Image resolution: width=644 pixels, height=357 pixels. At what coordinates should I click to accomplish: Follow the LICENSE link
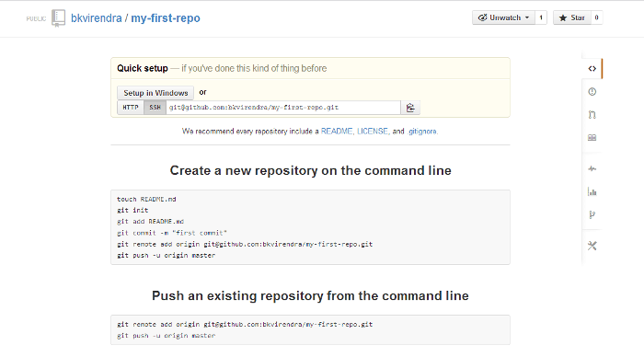click(373, 132)
